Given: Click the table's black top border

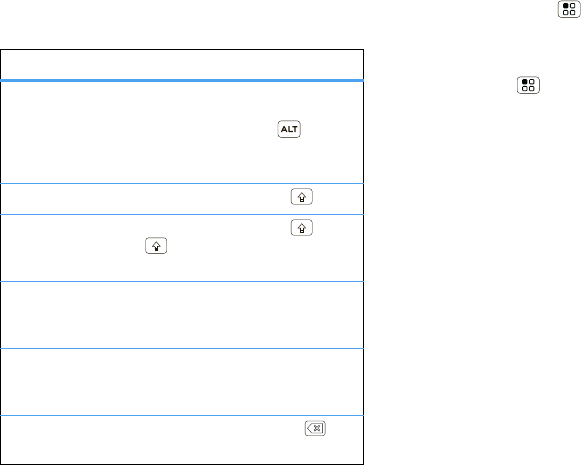Looking at the screenshot, I should 182,49.
